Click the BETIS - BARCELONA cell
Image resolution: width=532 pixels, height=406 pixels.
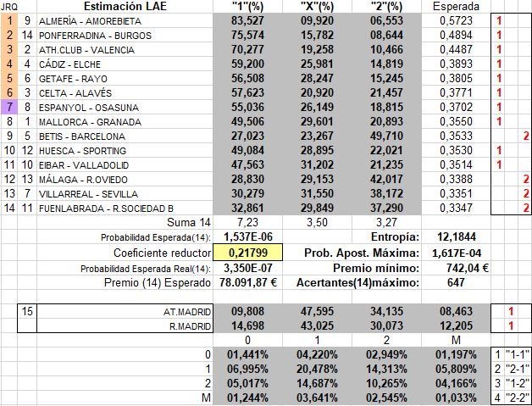click(x=125, y=136)
